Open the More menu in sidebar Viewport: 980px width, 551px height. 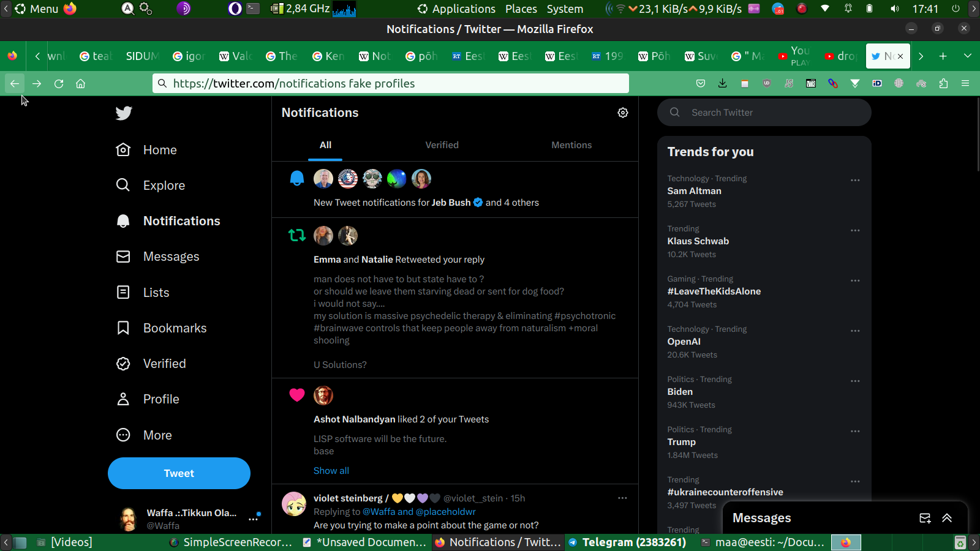[x=144, y=435]
